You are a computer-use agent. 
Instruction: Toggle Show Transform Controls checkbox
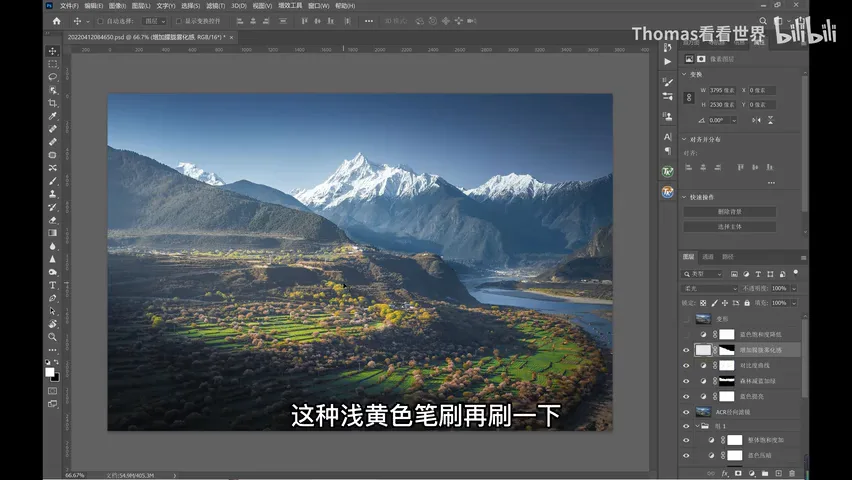tap(178, 21)
